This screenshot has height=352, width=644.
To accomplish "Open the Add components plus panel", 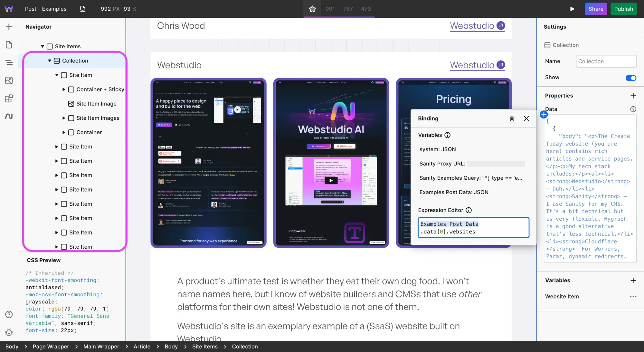I will (9, 27).
